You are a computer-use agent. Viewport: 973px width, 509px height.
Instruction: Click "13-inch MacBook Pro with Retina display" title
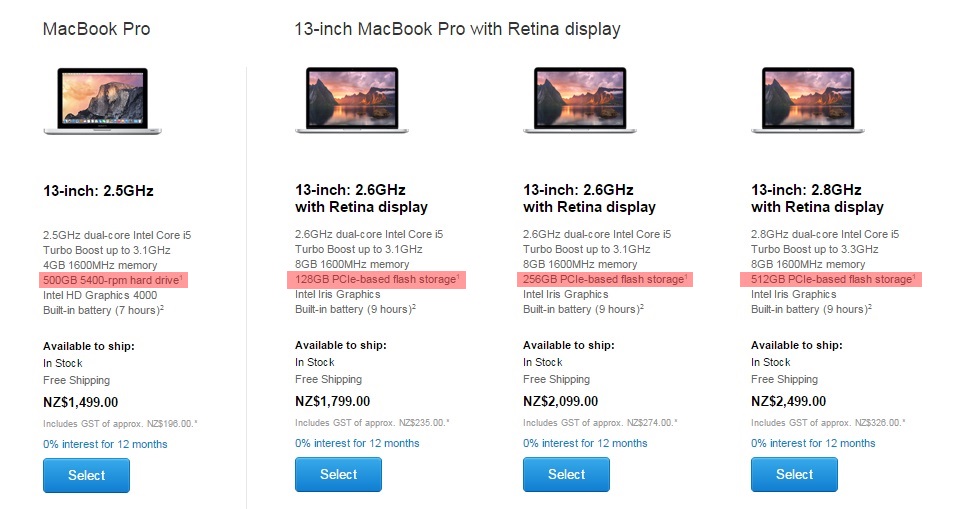click(457, 29)
